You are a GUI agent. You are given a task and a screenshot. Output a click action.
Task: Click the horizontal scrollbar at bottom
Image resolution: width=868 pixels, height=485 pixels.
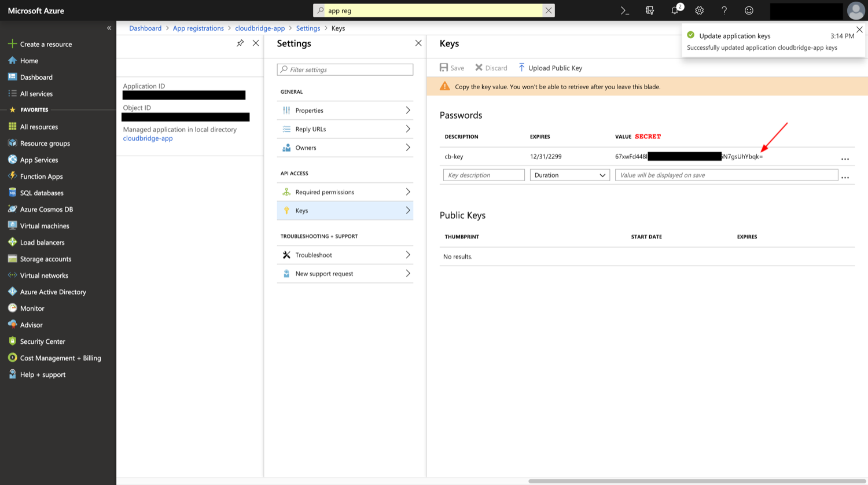(697, 481)
